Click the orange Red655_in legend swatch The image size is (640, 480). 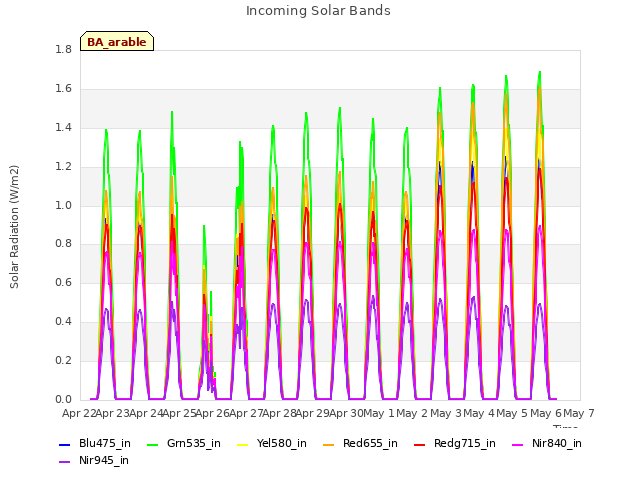click(329, 444)
